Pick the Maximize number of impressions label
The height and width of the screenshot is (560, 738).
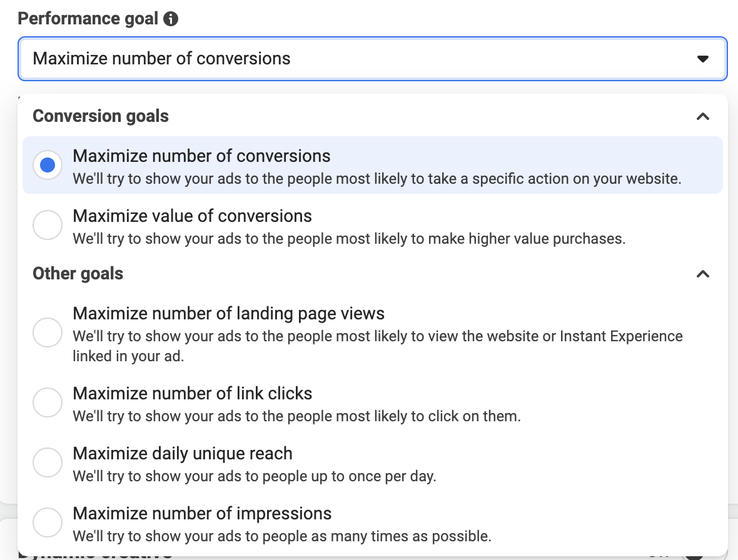pyautogui.click(x=202, y=514)
